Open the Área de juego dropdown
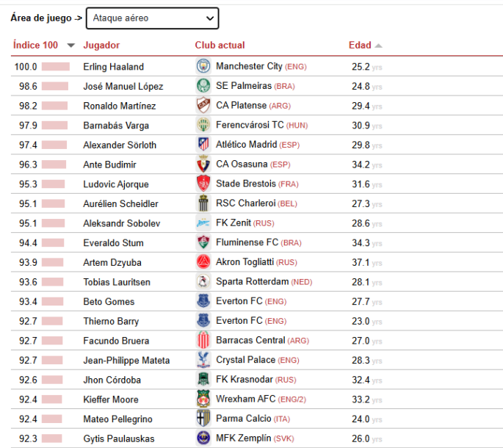 point(152,18)
